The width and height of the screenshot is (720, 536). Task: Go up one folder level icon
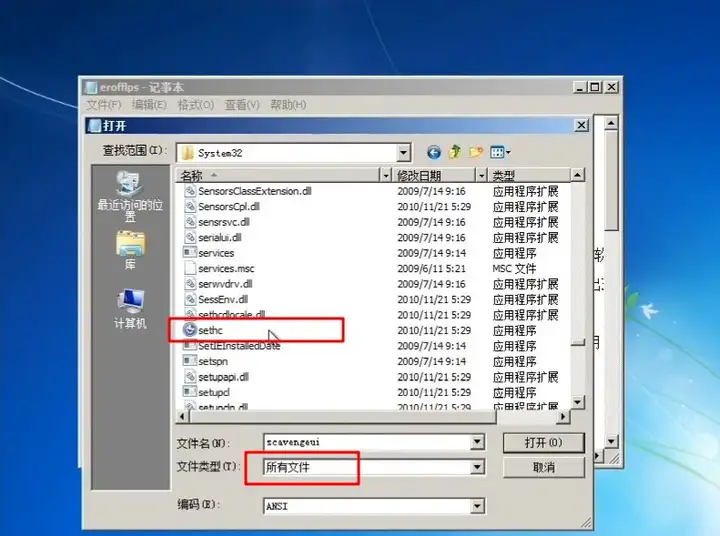pyautogui.click(x=455, y=152)
